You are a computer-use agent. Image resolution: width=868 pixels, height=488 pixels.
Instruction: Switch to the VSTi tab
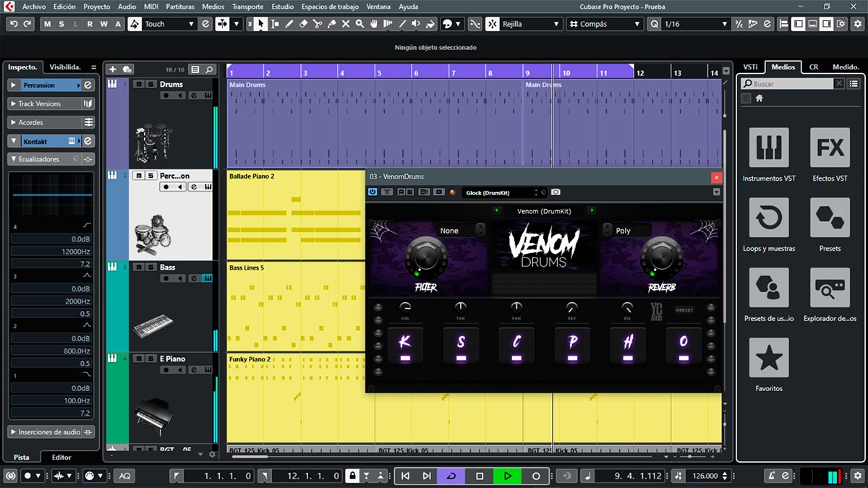click(x=751, y=67)
